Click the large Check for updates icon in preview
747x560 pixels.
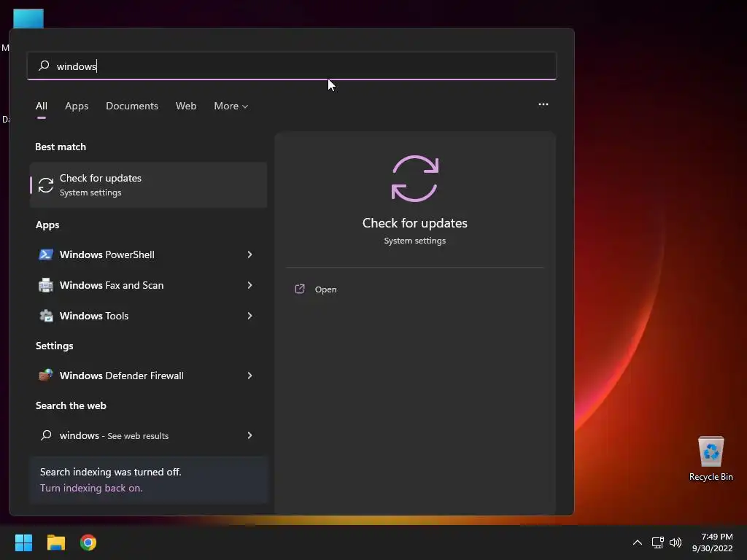point(415,179)
